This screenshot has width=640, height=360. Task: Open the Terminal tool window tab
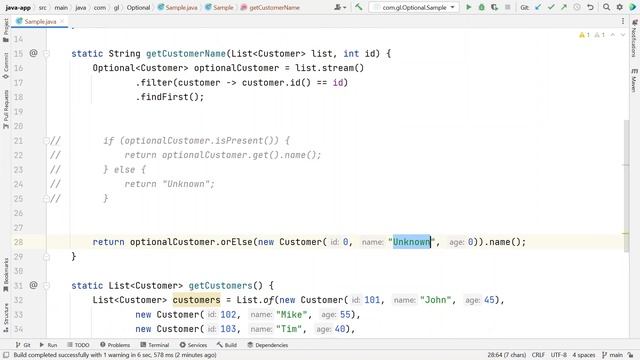tap(154, 345)
